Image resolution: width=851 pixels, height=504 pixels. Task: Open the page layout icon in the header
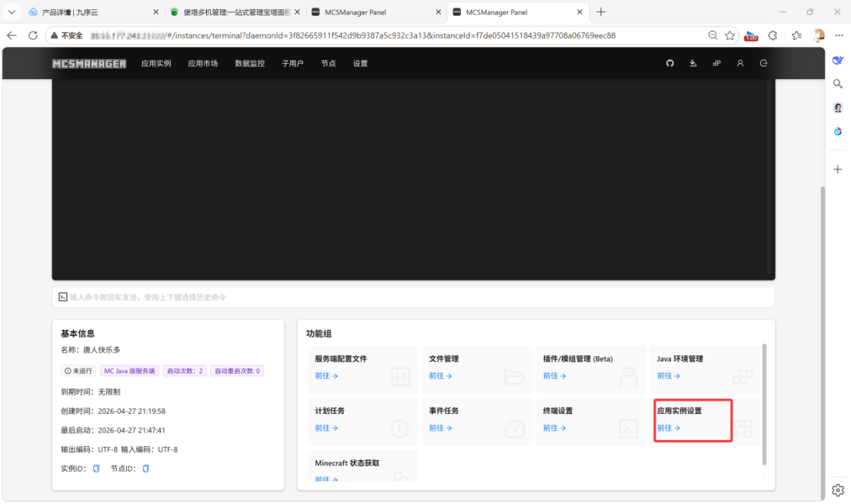[x=716, y=63]
